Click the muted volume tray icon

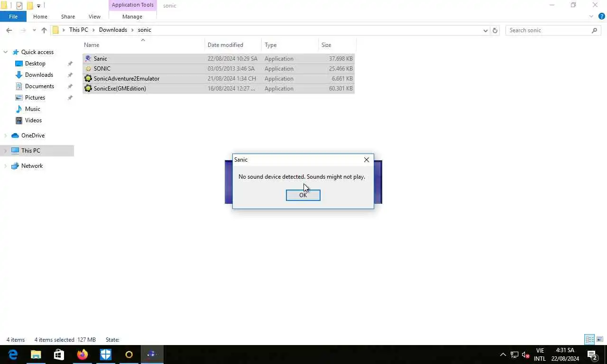525,355
